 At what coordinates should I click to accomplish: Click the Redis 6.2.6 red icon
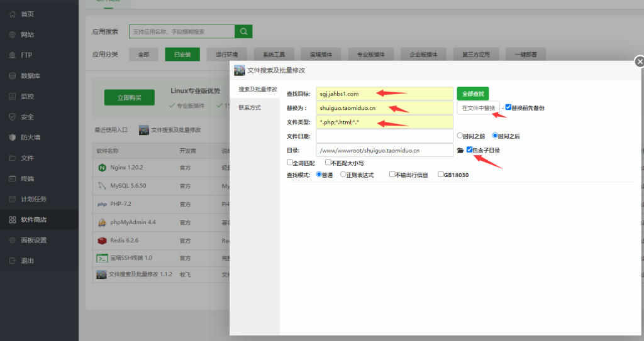pos(101,241)
